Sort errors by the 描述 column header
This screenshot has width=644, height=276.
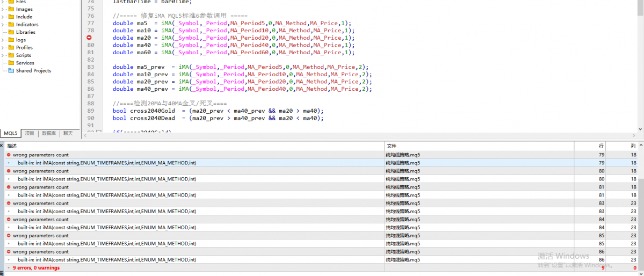pos(194,146)
